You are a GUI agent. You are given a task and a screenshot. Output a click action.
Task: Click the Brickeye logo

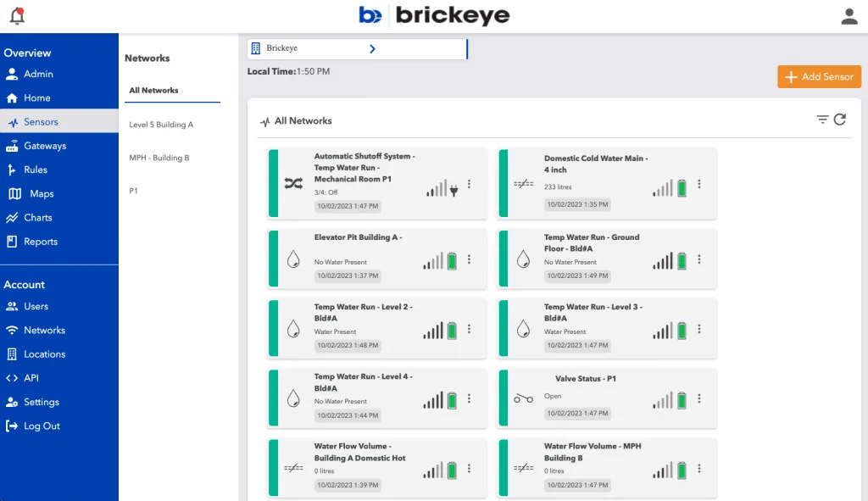point(434,15)
